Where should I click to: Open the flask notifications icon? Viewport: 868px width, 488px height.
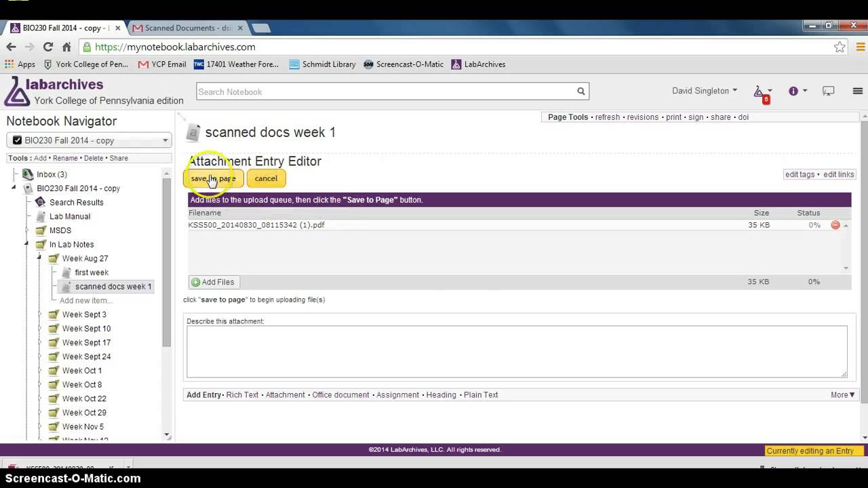tap(759, 91)
